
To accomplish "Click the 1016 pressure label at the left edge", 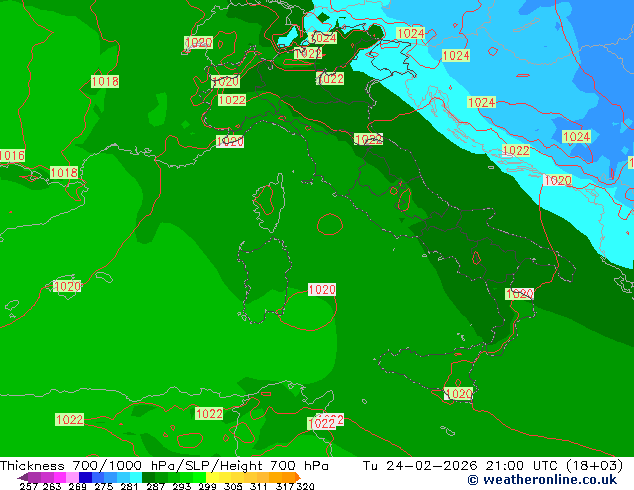I will point(12,155).
